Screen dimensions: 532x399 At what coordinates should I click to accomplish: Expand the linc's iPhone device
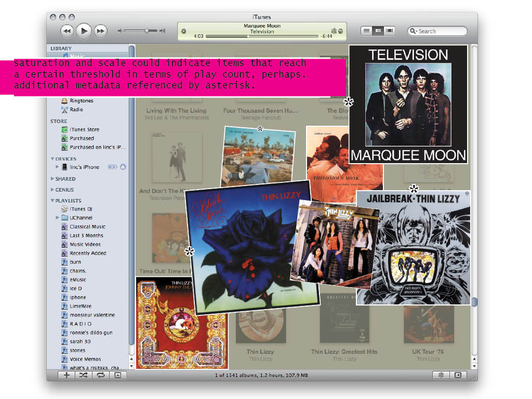pos(57,167)
